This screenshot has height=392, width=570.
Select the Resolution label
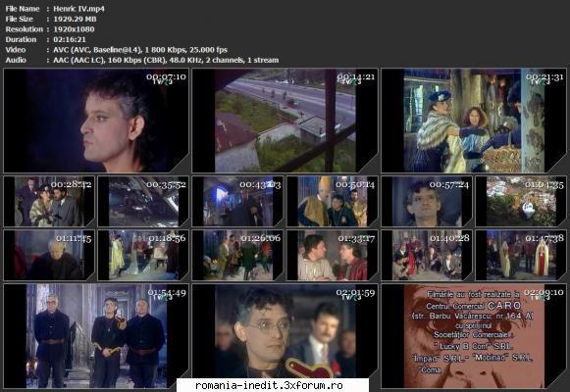[x=24, y=29]
